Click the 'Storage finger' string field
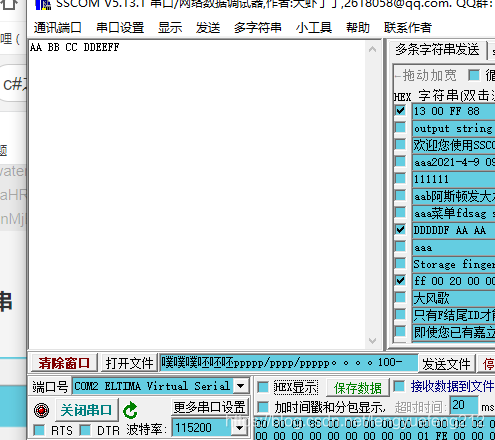 [454, 264]
